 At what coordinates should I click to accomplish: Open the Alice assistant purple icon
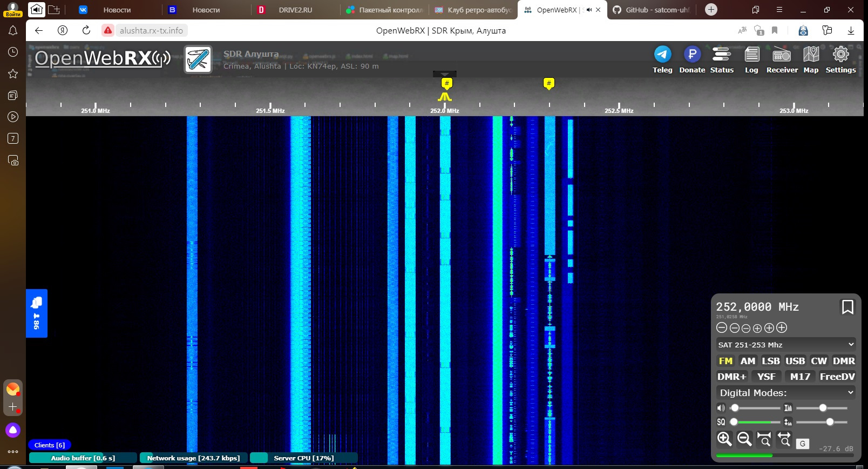tap(13, 430)
